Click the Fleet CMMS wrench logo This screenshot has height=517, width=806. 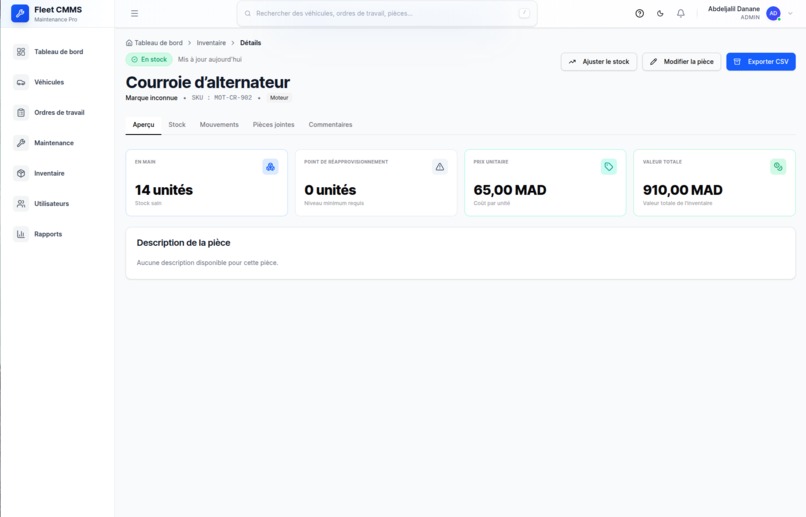(20, 13)
